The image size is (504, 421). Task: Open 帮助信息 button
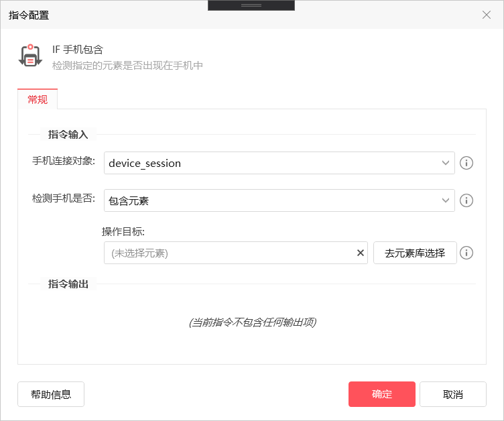tap(51, 394)
